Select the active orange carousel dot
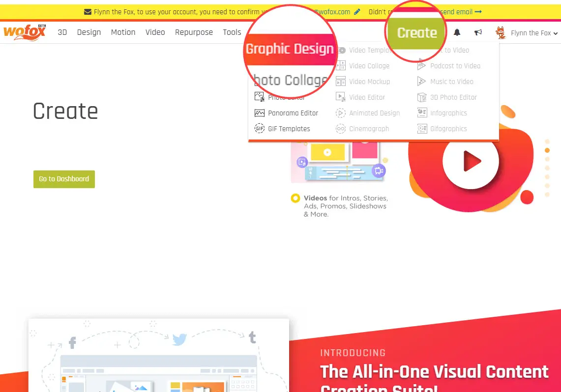Screen dimensions: 561x392 [547, 150]
